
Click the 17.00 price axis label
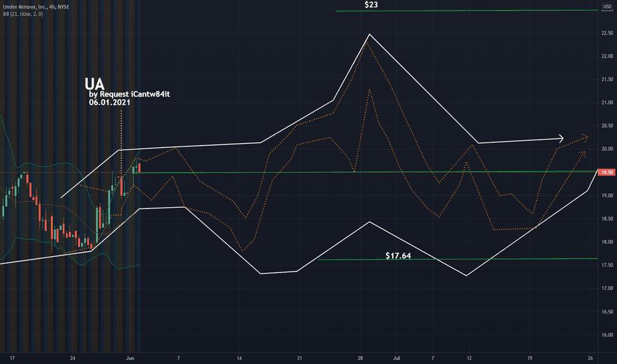[x=607, y=289]
